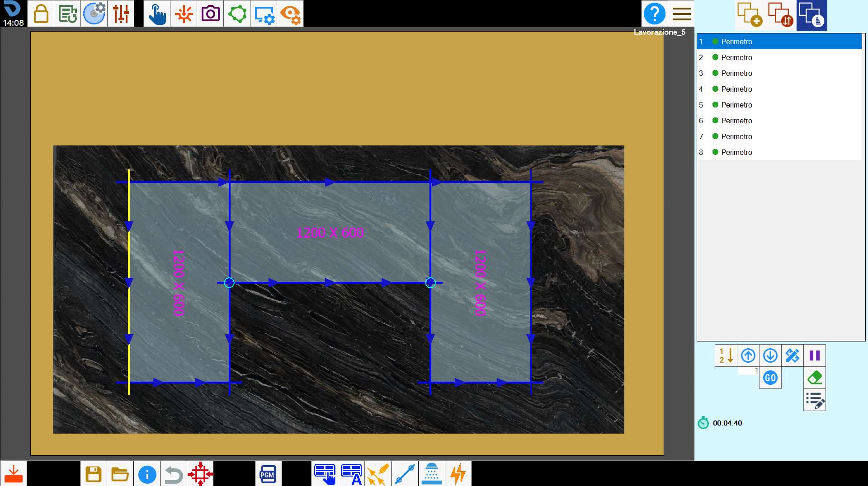Click the save floppy disk icon
The height and width of the screenshot is (486, 868).
pos(94,474)
